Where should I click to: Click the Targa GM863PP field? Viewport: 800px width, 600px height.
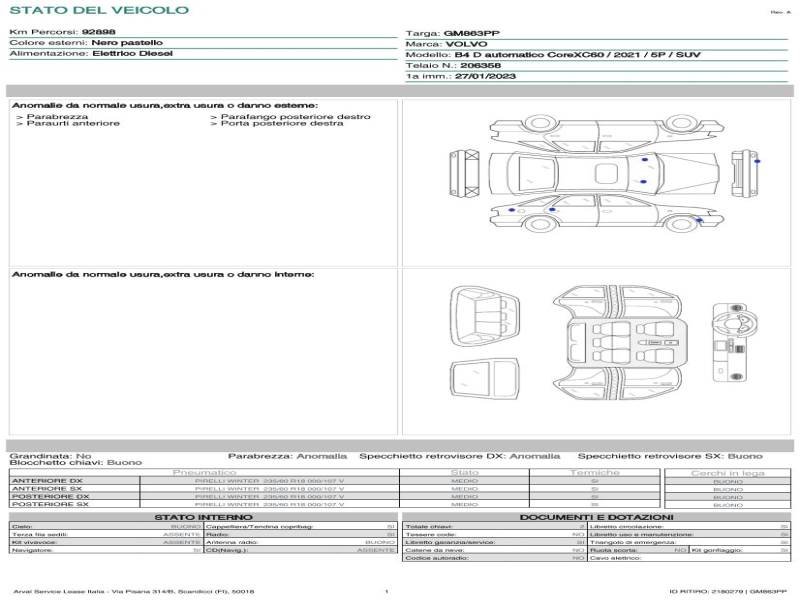(x=458, y=33)
